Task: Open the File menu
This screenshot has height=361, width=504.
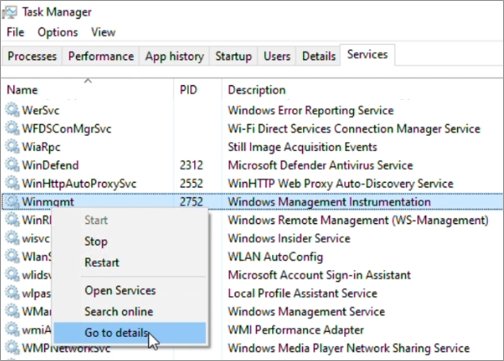Action: [15, 32]
